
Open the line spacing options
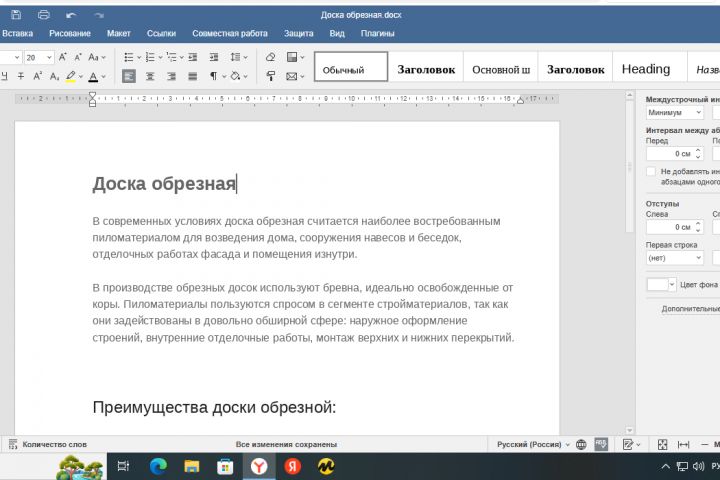[236, 57]
